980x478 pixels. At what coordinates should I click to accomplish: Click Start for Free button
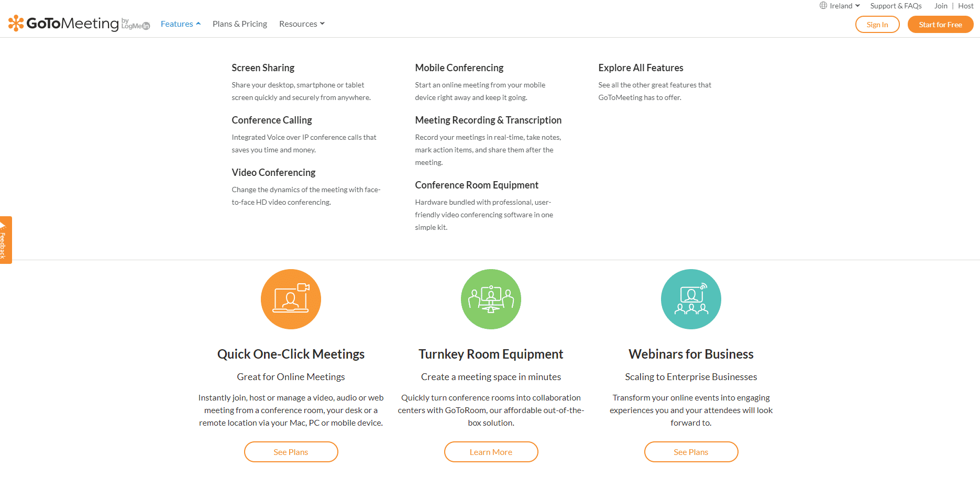point(940,25)
